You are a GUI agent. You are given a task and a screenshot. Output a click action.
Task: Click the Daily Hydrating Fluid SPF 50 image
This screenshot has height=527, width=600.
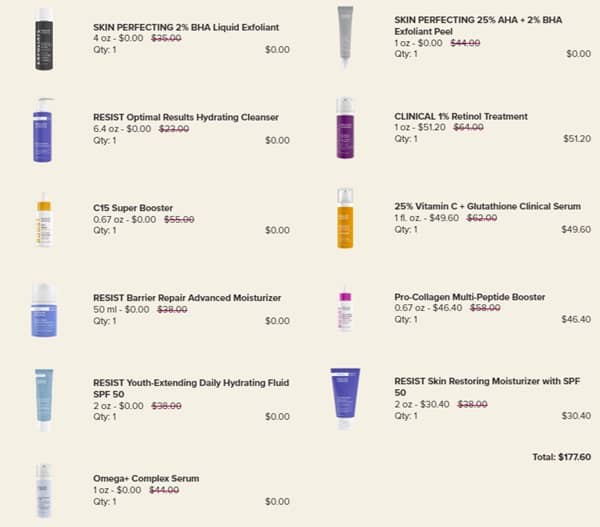coord(43,398)
